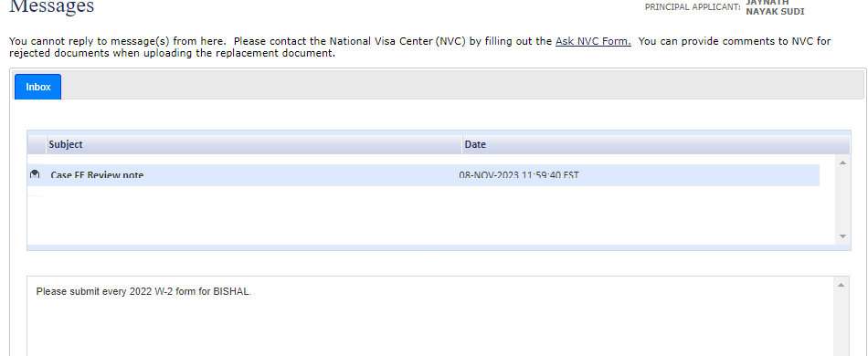
Task: Click the inbox list scroll-up arrow
Action: tap(842, 162)
